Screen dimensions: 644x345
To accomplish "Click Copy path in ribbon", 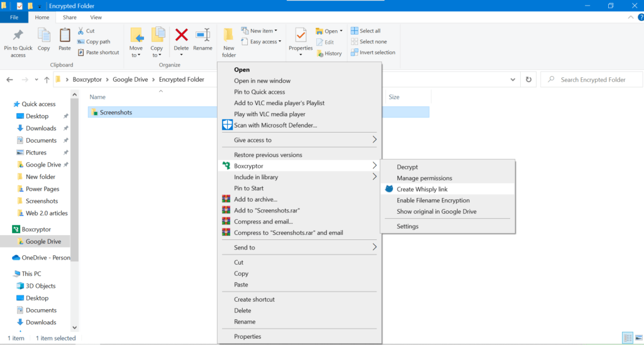I will click(x=94, y=41).
